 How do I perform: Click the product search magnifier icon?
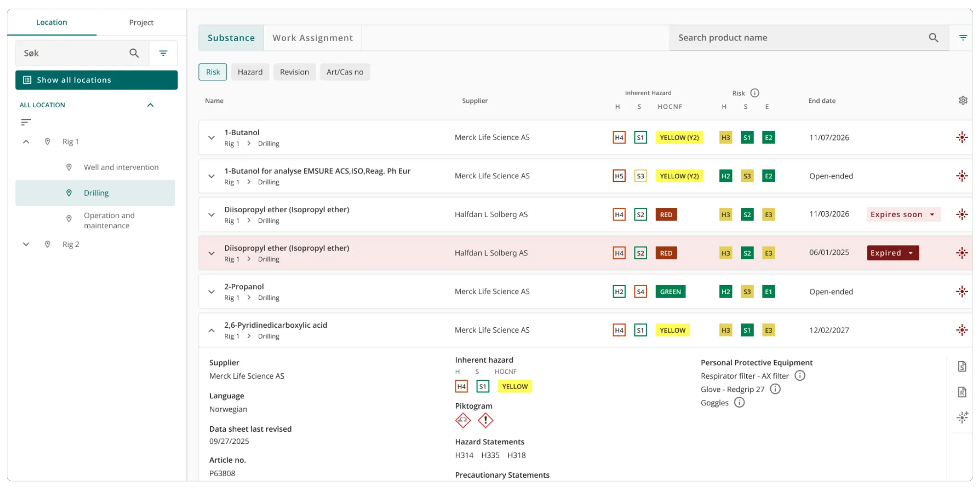[933, 38]
